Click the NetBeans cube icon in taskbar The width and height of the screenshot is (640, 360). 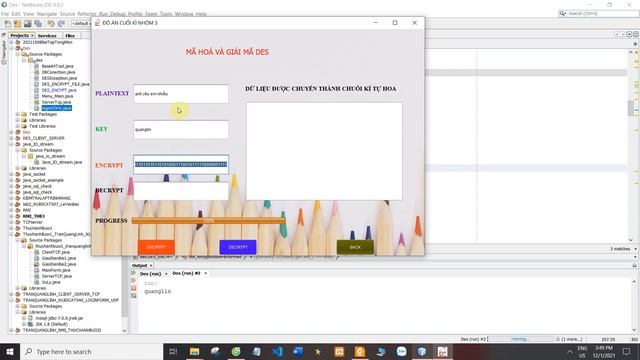[x=422, y=351]
